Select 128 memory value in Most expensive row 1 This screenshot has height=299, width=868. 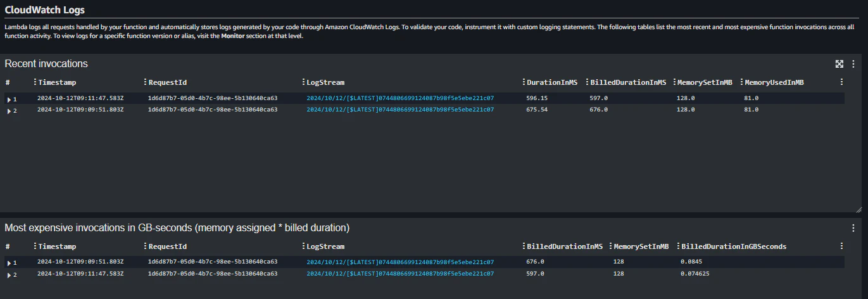point(619,262)
